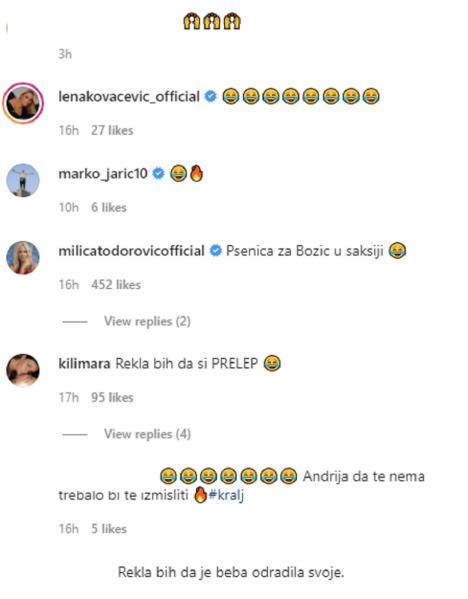Open kilimara profile avatar

(x=23, y=370)
